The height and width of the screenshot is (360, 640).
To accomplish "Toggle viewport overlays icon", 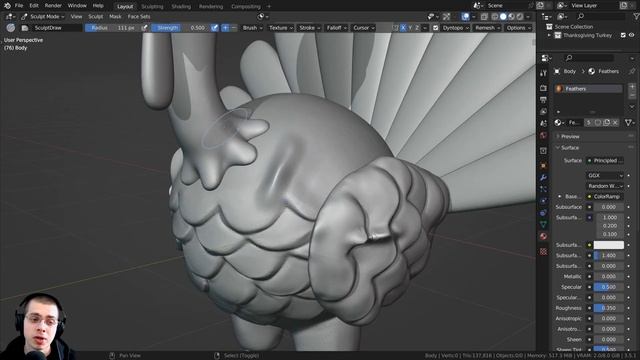I will click(465, 17).
